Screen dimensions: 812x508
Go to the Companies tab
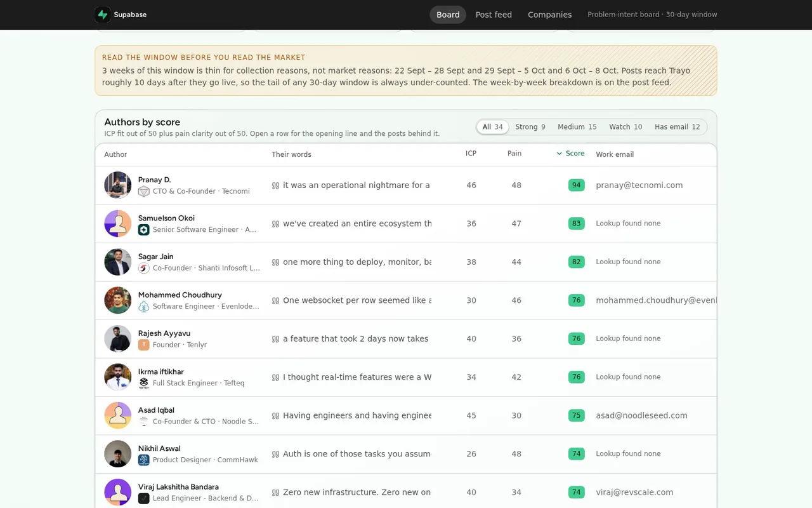pyautogui.click(x=550, y=15)
